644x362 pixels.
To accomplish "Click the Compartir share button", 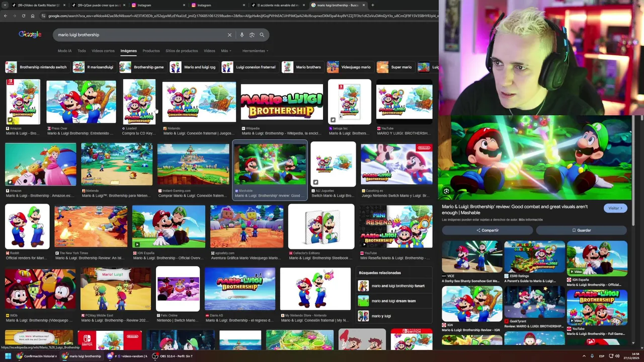I will [x=487, y=230].
